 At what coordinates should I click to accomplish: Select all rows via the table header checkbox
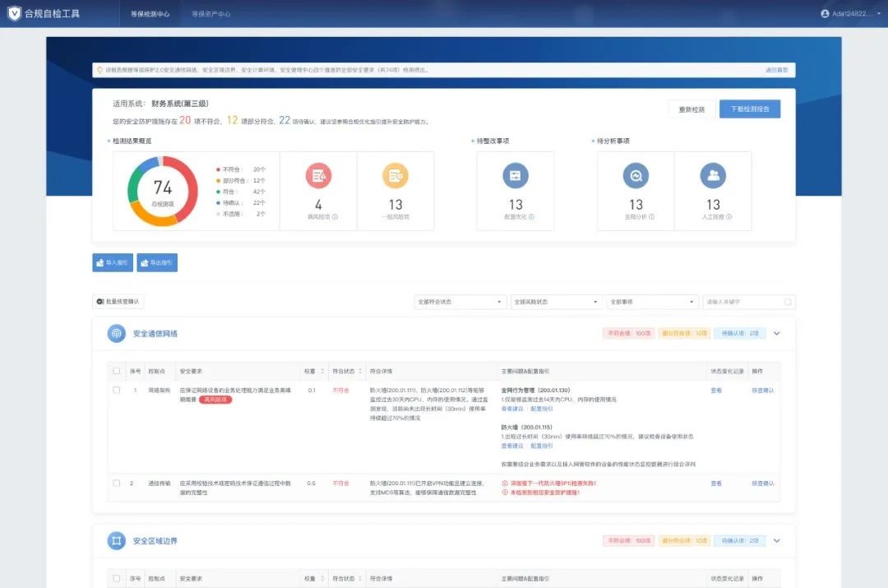(116, 370)
